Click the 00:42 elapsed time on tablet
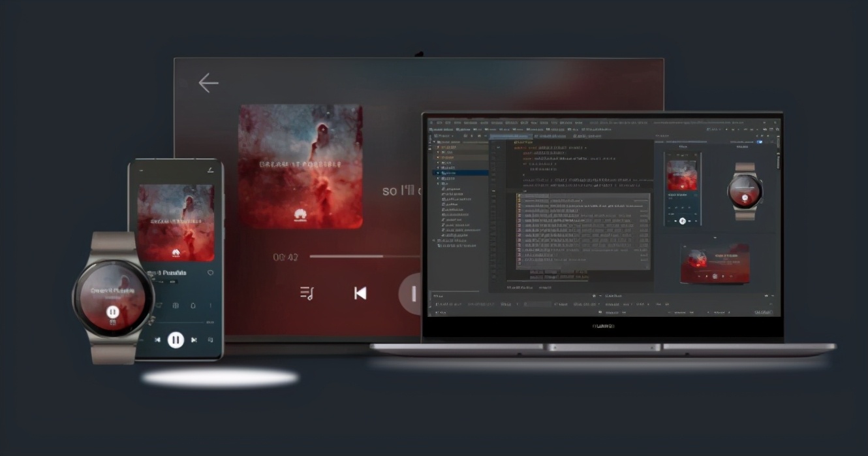 (285, 257)
